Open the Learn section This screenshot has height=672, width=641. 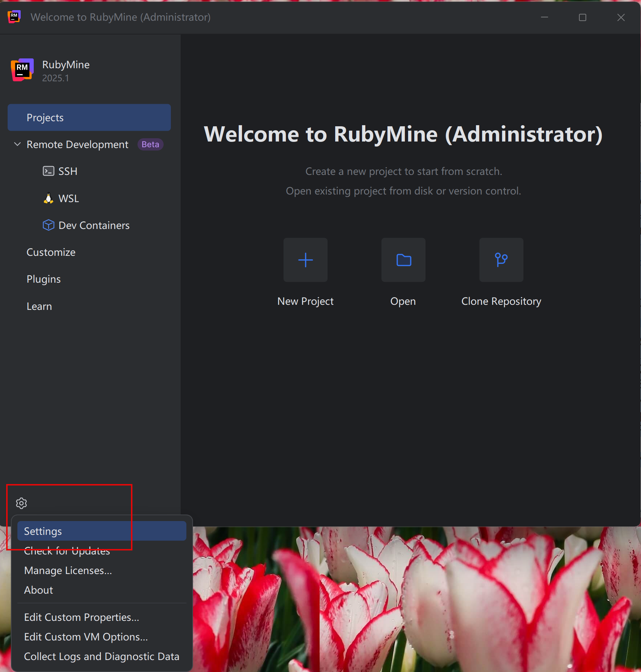pyautogui.click(x=39, y=306)
